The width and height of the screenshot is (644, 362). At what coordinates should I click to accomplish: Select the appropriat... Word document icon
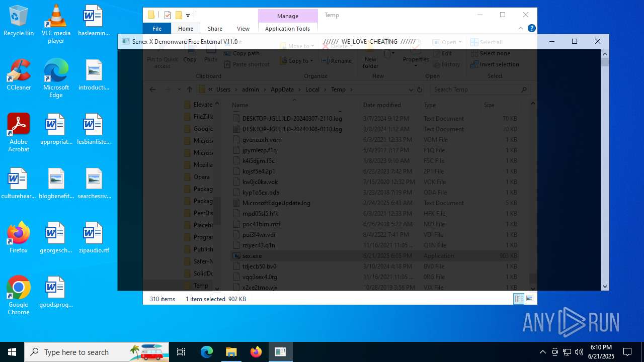56,130
